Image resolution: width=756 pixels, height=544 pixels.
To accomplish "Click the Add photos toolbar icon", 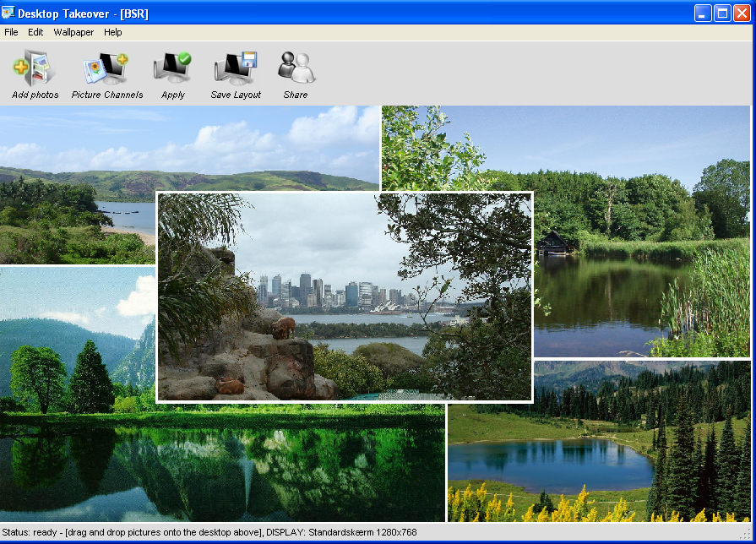I will pos(35,68).
